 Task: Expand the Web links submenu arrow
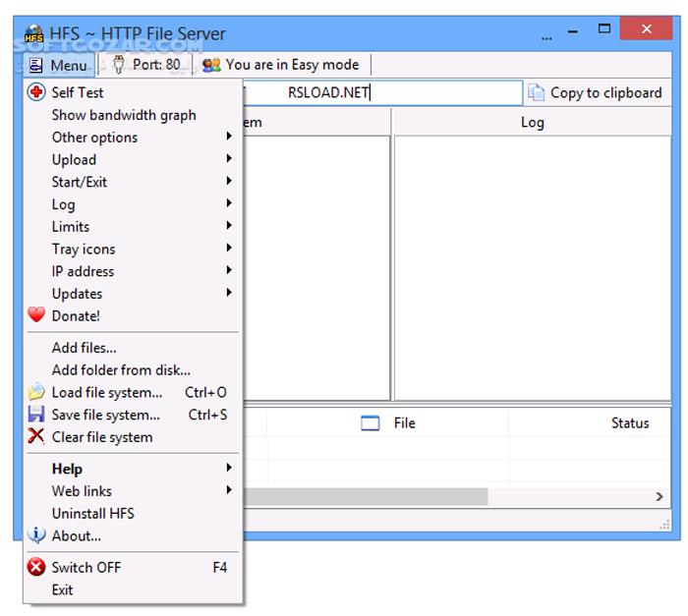[x=229, y=489]
